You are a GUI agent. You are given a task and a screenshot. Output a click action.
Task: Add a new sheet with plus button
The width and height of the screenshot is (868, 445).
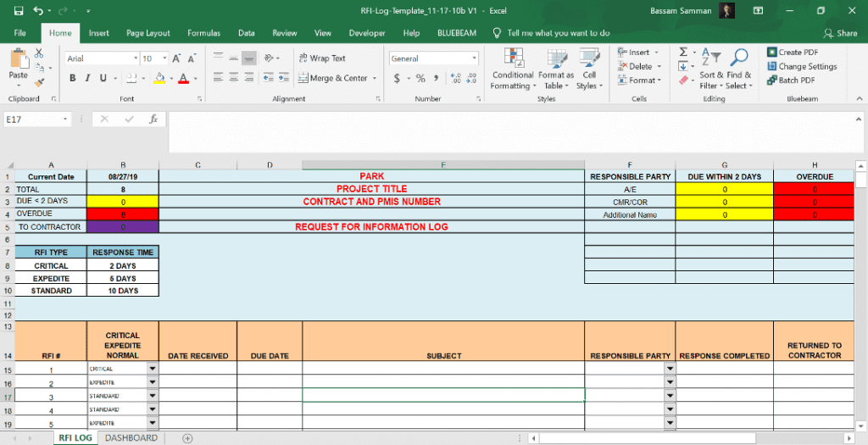(187, 438)
